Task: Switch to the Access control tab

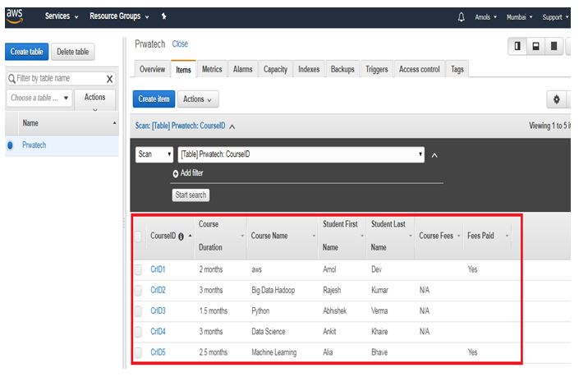Action: [420, 69]
